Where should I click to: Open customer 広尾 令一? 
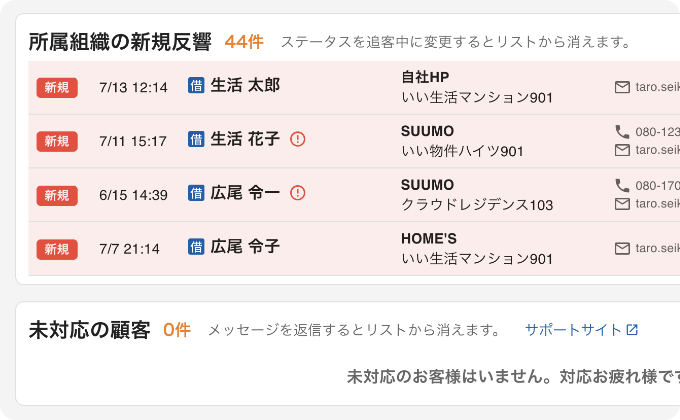coord(245,193)
